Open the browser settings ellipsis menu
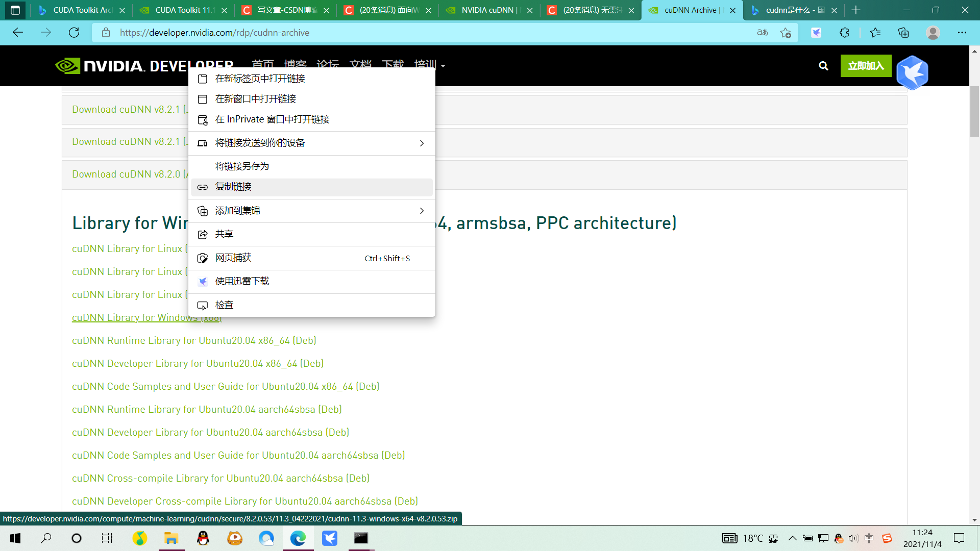 coord(962,33)
